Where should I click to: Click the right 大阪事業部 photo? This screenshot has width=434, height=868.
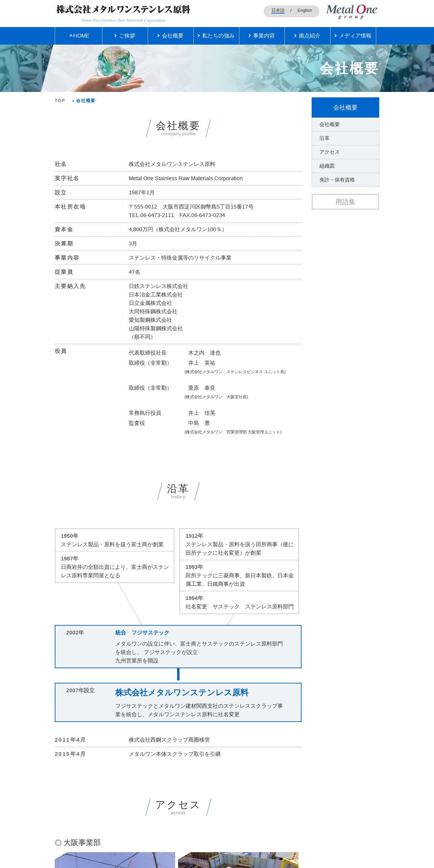[x=238, y=860]
